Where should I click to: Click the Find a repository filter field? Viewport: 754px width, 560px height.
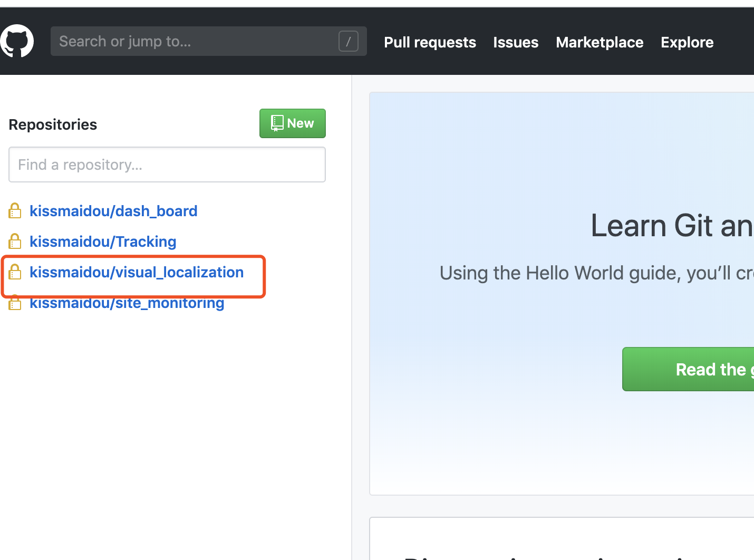coord(167,165)
